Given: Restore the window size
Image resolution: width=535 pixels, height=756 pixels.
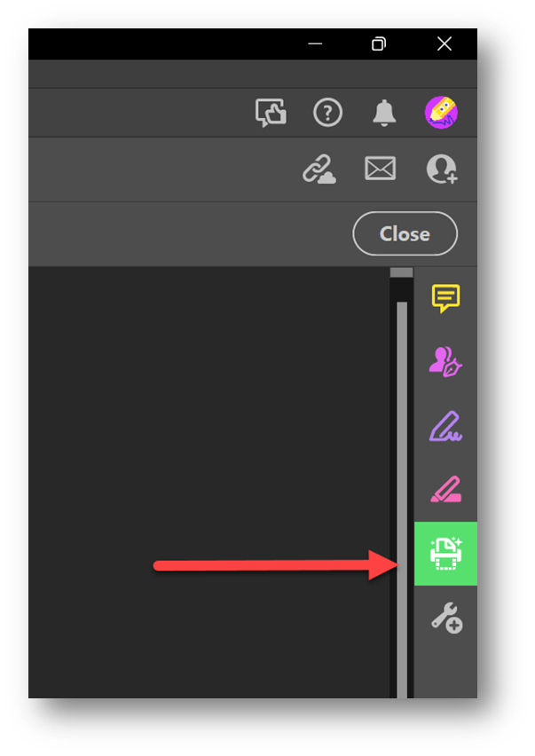Looking at the screenshot, I should 380,43.
